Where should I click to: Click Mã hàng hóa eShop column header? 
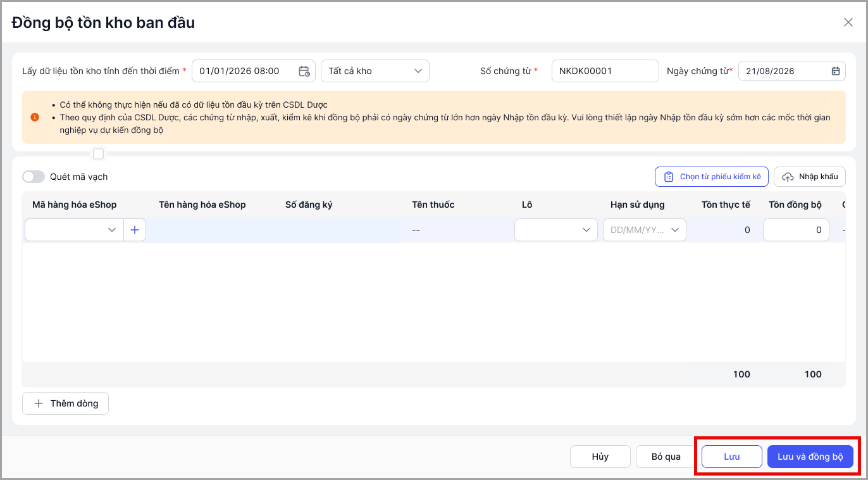point(75,205)
